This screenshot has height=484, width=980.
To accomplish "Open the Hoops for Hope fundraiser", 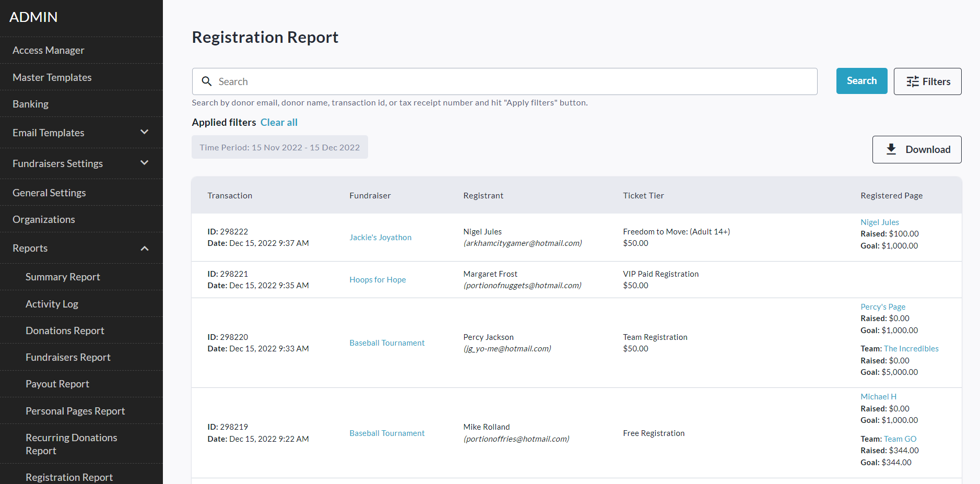I will tap(377, 280).
